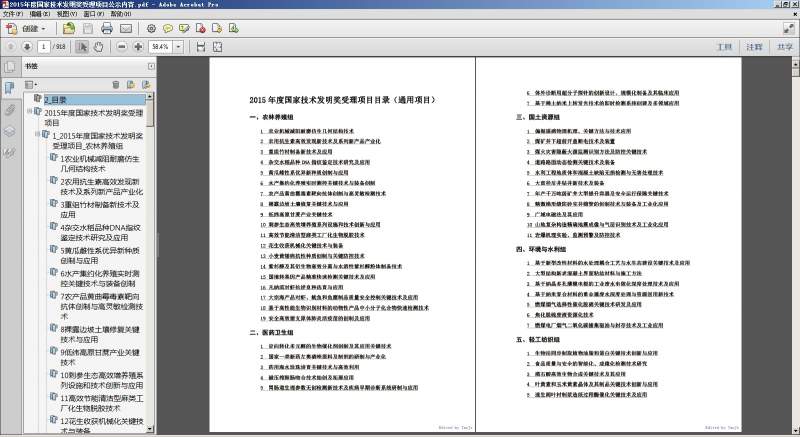Image resolution: width=800 pixels, height=437 pixels.
Task: Click the 58.4% zoom level field
Action: (161, 47)
